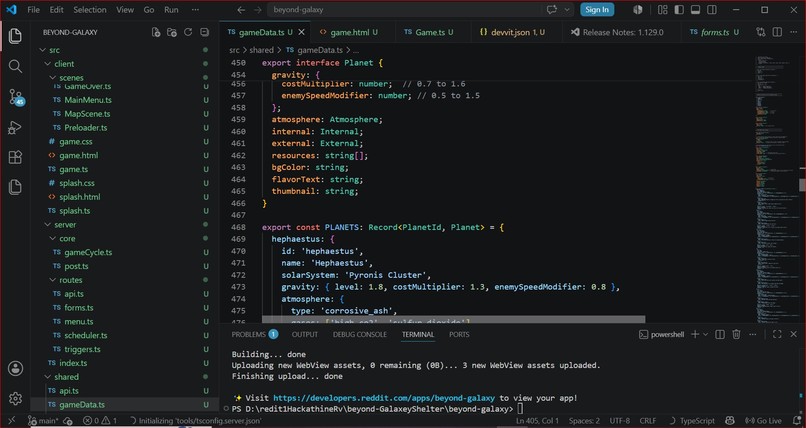Open terminal panel More Actions ellipsis

click(753, 334)
